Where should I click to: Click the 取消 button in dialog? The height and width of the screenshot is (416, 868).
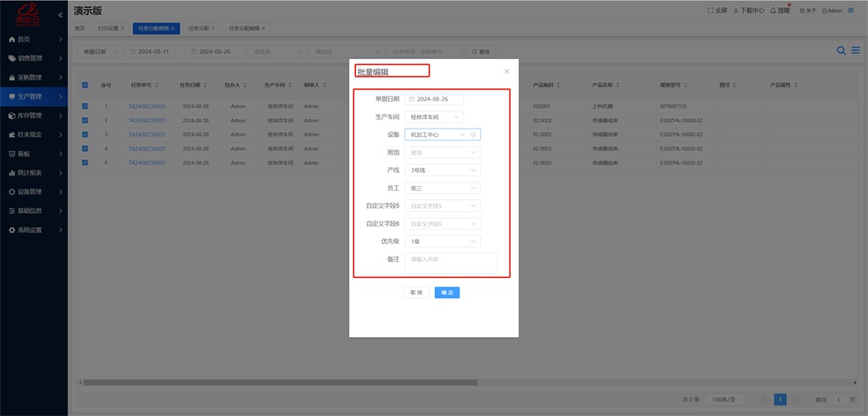click(x=417, y=293)
